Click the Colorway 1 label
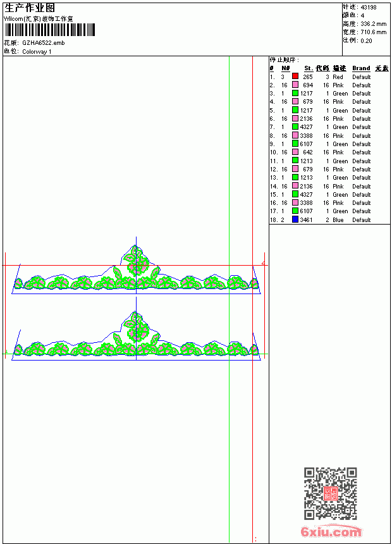 (37, 52)
